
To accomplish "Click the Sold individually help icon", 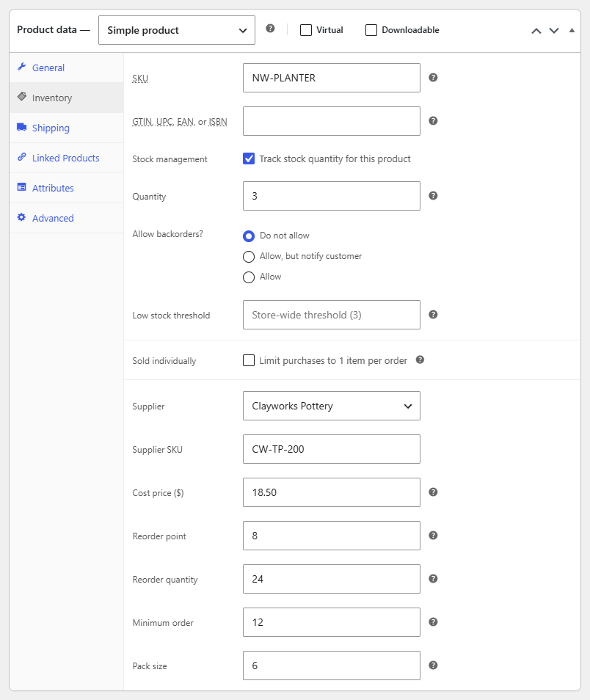I will click(x=420, y=360).
